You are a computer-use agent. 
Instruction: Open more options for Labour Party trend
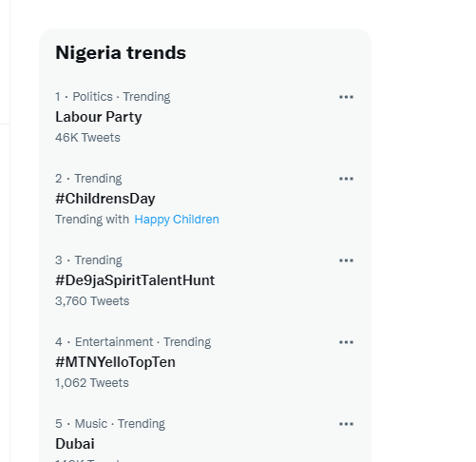(x=346, y=97)
